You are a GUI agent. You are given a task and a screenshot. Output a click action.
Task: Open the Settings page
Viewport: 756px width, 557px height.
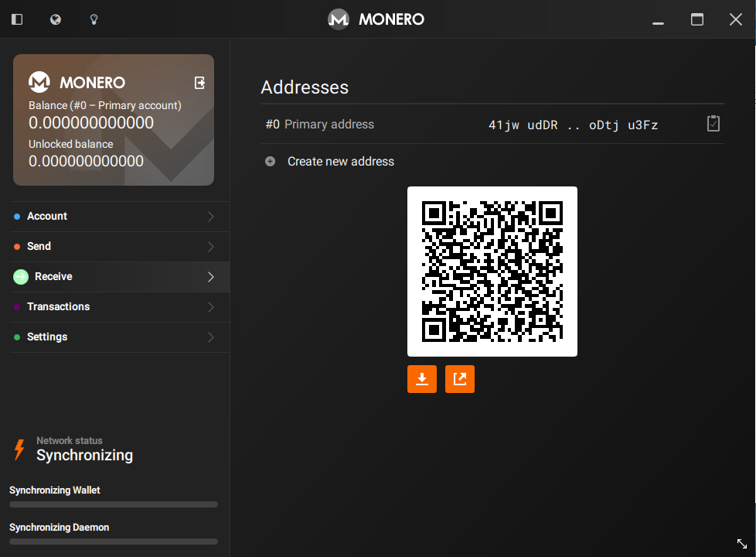(120, 337)
